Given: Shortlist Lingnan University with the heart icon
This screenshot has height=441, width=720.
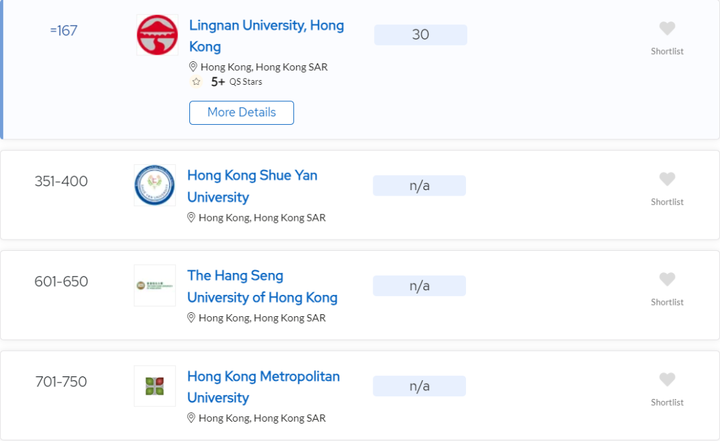Looking at the screenshot, I should 667,29.
